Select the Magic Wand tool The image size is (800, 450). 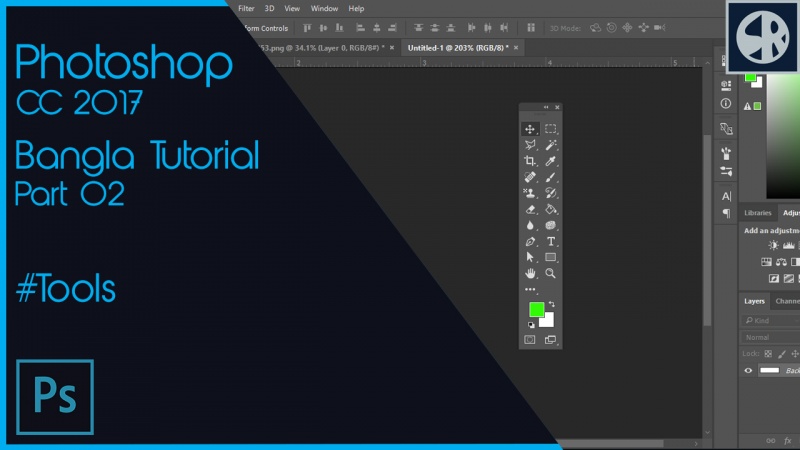point(551,145)
